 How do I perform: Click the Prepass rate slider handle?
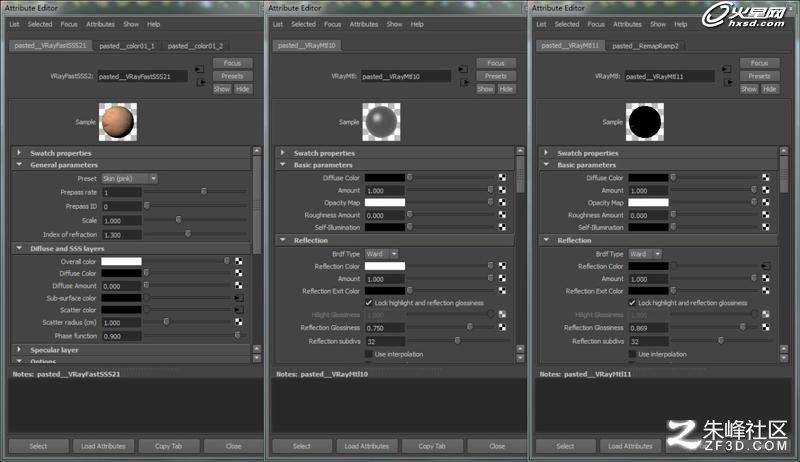tap(204, 191)
